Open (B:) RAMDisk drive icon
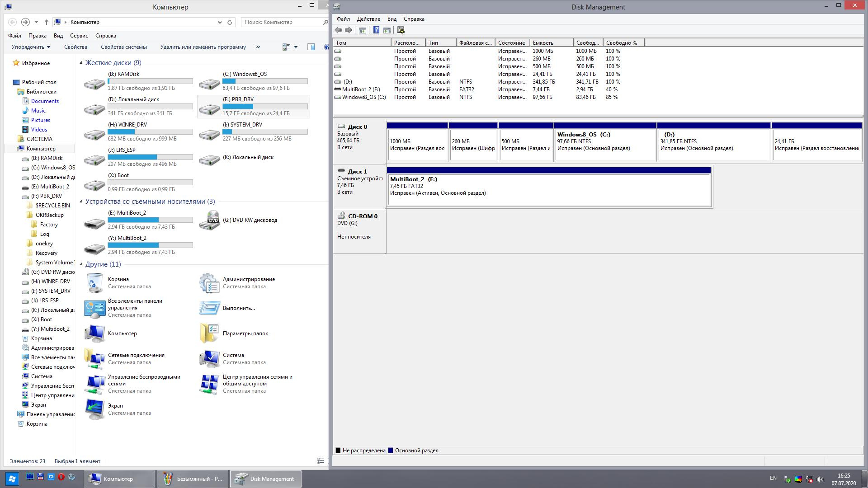 94,84
